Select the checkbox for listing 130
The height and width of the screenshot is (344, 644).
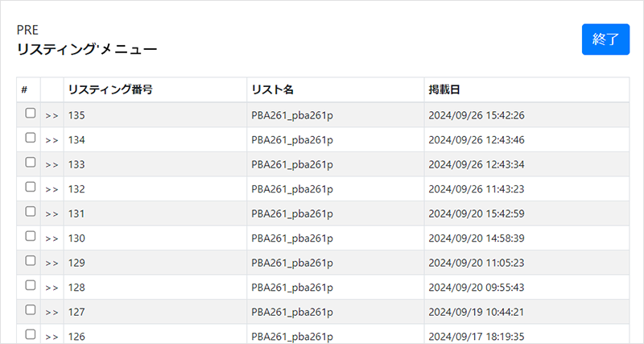pos(31,236)
